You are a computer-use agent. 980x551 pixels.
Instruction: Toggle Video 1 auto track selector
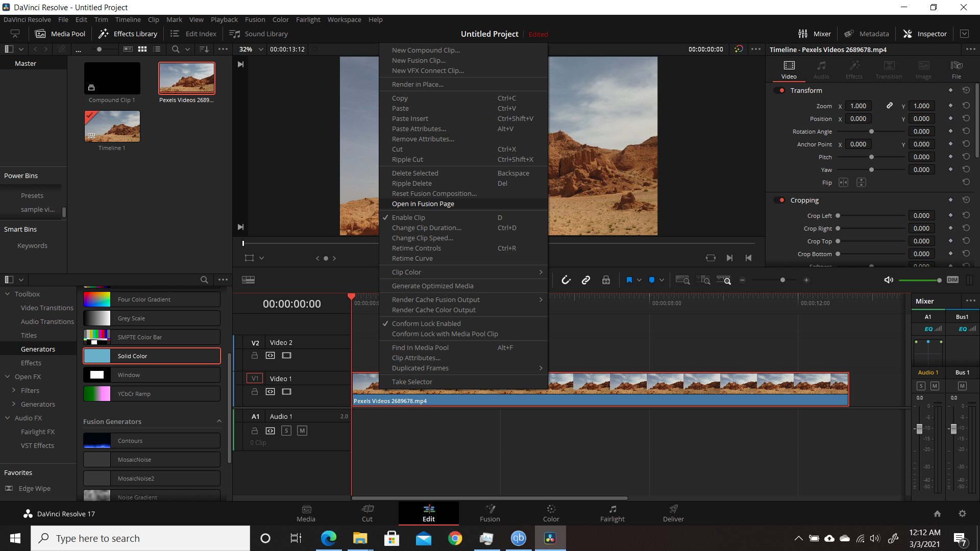click(x=270, y=392)
